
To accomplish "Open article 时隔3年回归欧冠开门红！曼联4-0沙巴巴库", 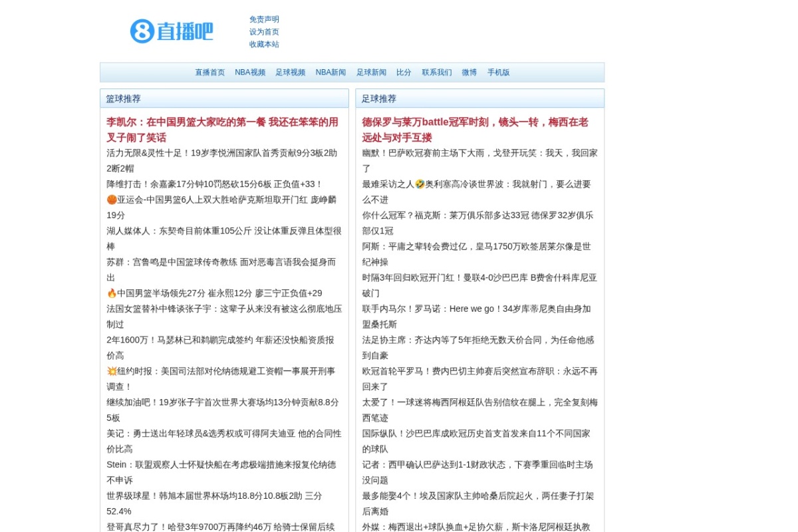I will pos(479,285).
